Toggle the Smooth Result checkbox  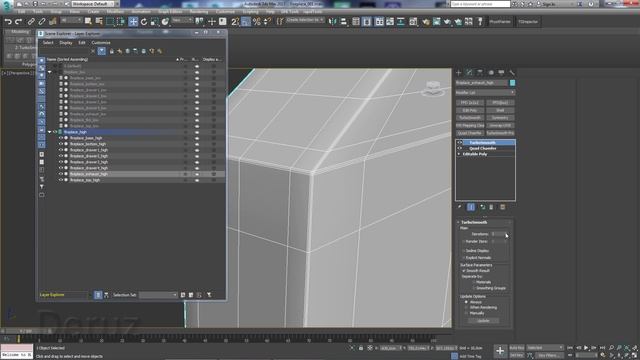[x=464, y=271]
